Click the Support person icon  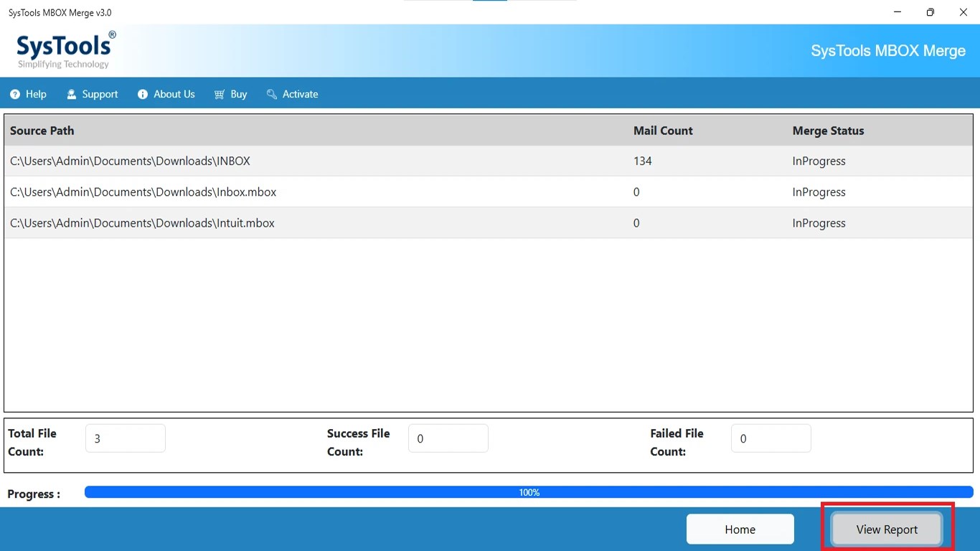71,95
